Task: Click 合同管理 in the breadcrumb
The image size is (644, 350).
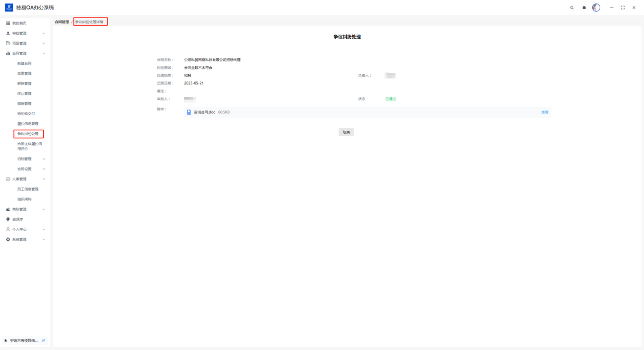Action: click(62, 22)
